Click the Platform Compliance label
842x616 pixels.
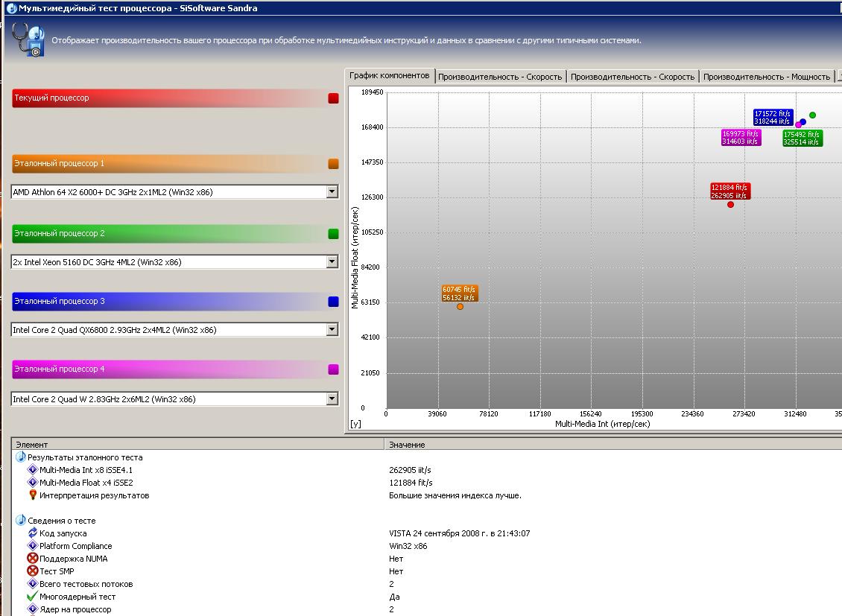point(76,546)
